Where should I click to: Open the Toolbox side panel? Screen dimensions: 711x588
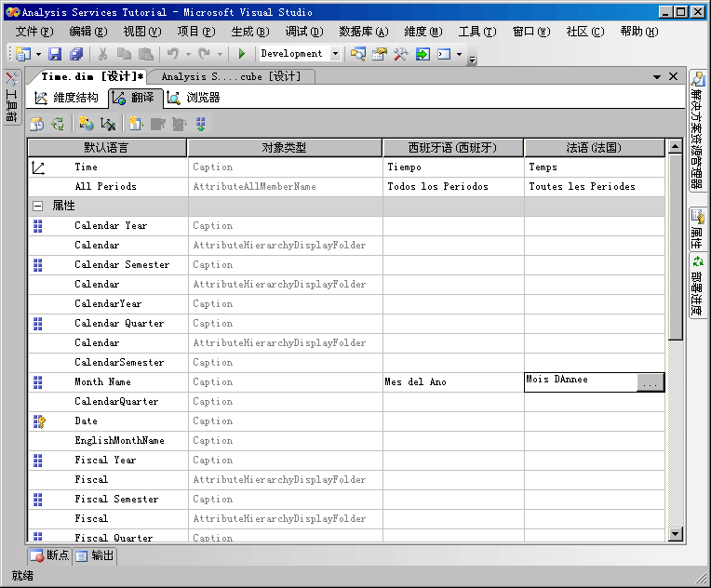pos(11,98)
